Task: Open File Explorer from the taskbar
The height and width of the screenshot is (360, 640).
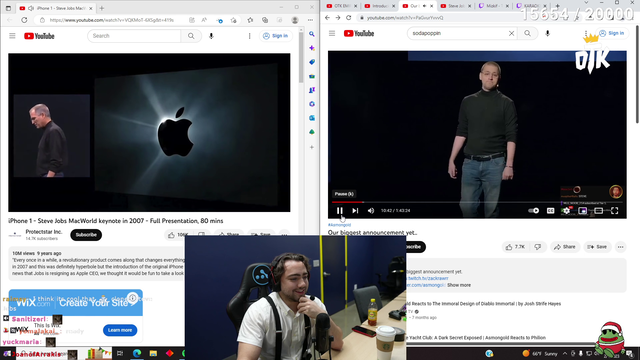Action: [153, 353]
